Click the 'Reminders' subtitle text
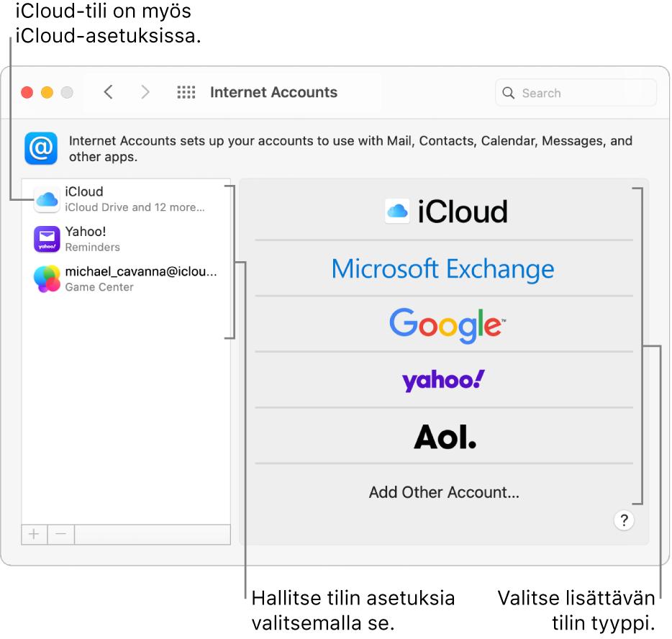Image resolution: width=672 pixels, height=639 pixels. [x=93, y=248]
